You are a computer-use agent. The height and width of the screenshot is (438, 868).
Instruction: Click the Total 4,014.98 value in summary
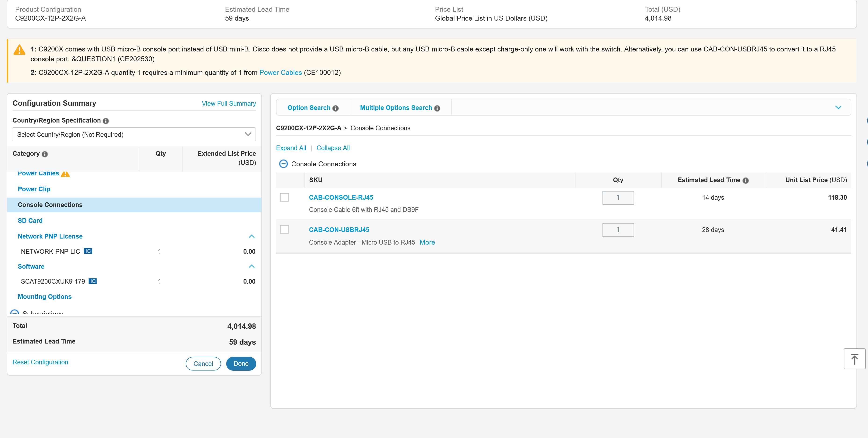coord(241,326)
